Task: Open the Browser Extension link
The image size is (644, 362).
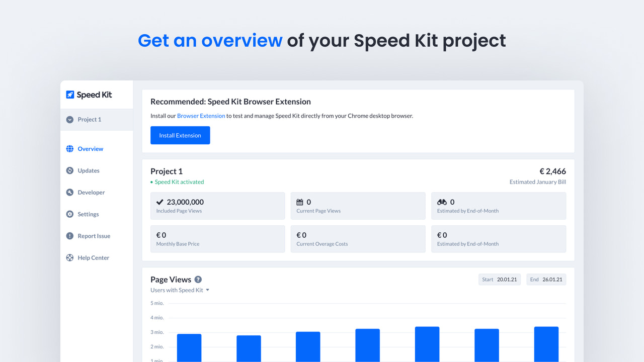Action: pyautogui.click(x=201, y=115)
